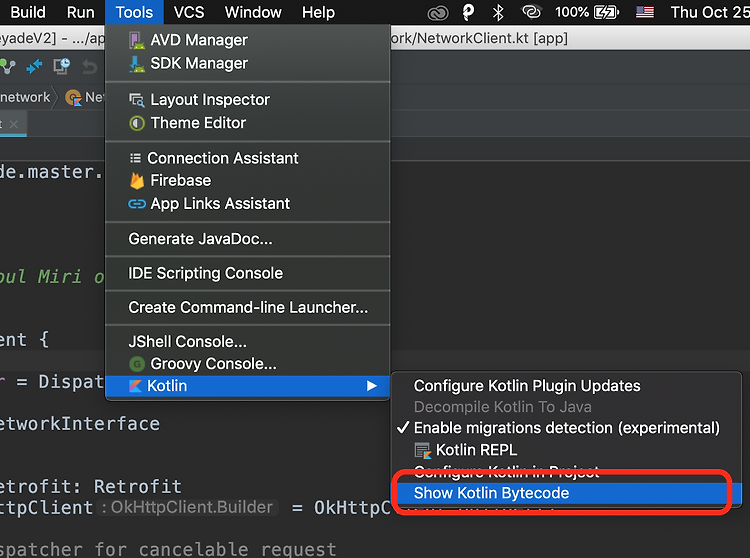Click Create Command-line Launcher
The image size is (750, 558).
pyautogui.click(x=247, y=307)
